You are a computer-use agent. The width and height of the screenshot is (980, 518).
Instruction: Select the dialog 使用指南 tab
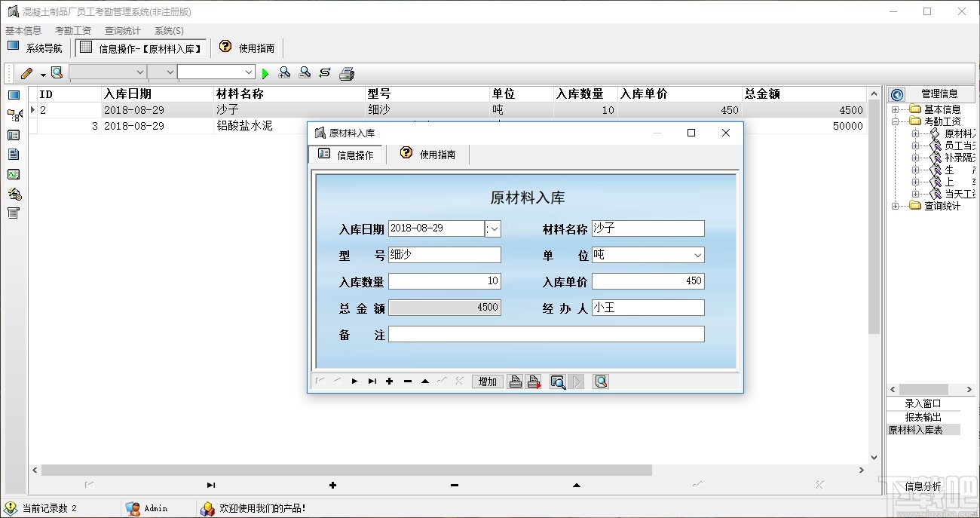[427, 155]
